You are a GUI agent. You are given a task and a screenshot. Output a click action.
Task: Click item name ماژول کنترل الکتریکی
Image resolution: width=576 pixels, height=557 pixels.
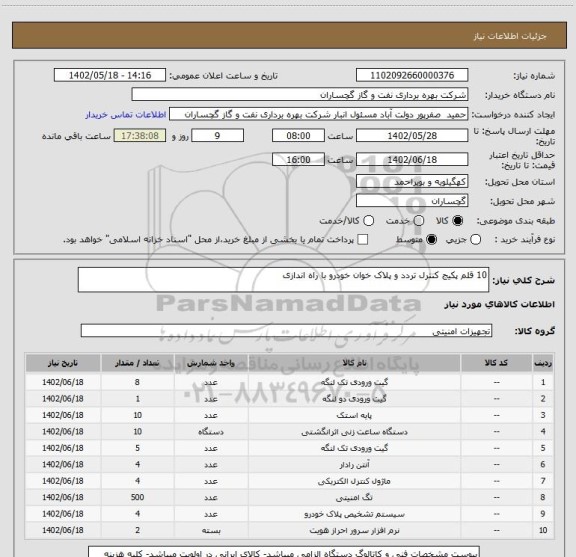click(354, 481)
